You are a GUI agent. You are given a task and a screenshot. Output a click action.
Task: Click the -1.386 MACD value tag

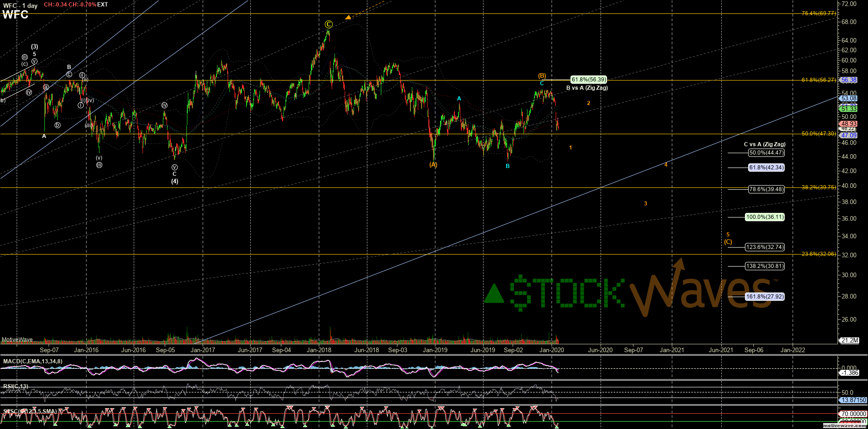coord(849,373)
